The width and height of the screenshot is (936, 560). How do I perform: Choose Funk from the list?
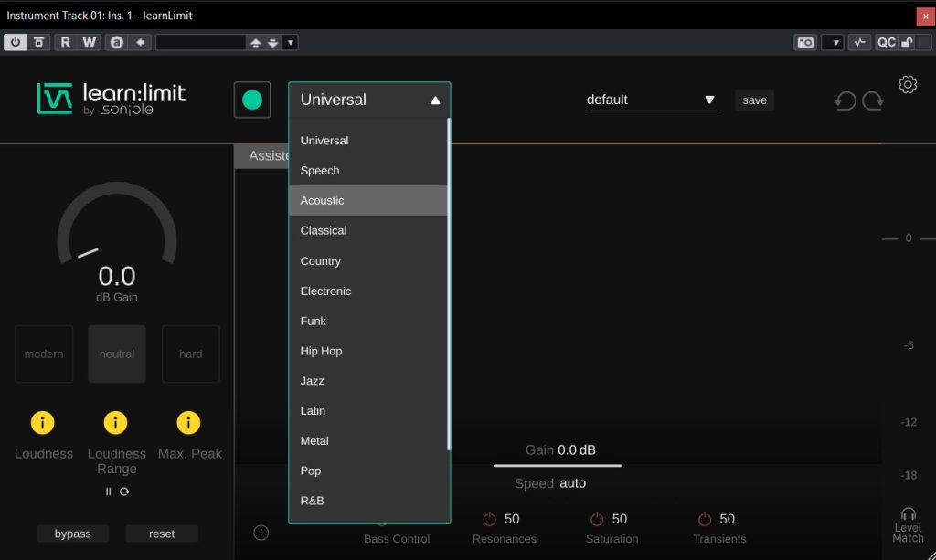tap(368, 321)
